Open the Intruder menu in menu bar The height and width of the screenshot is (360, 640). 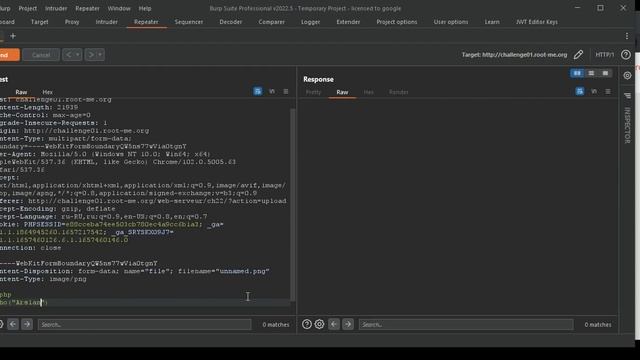coord(56,8)
